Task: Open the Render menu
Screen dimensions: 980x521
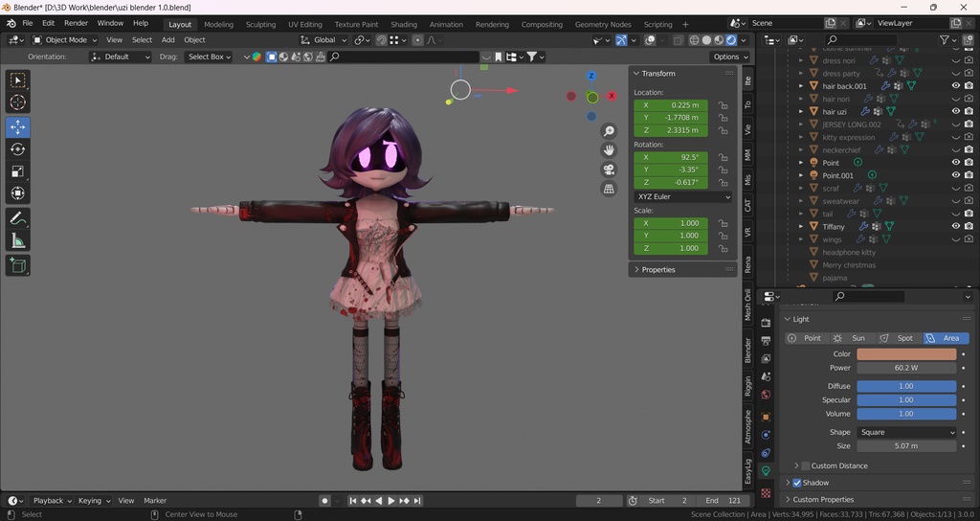Action: point(76,23)
